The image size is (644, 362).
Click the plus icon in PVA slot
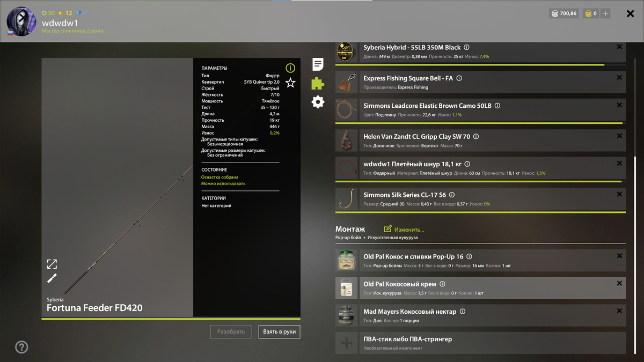point(347,343)
